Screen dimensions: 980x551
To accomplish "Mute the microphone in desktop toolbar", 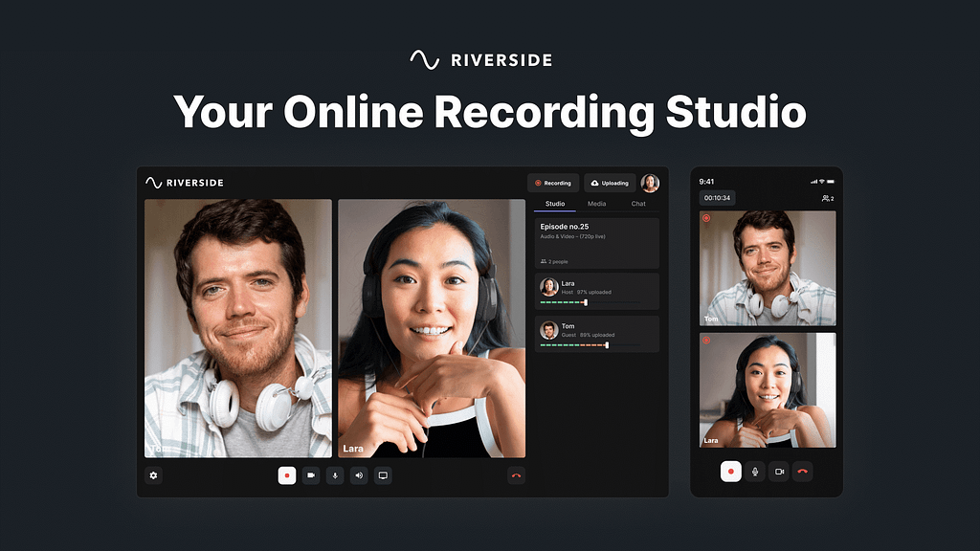I will tap(335, 475).
